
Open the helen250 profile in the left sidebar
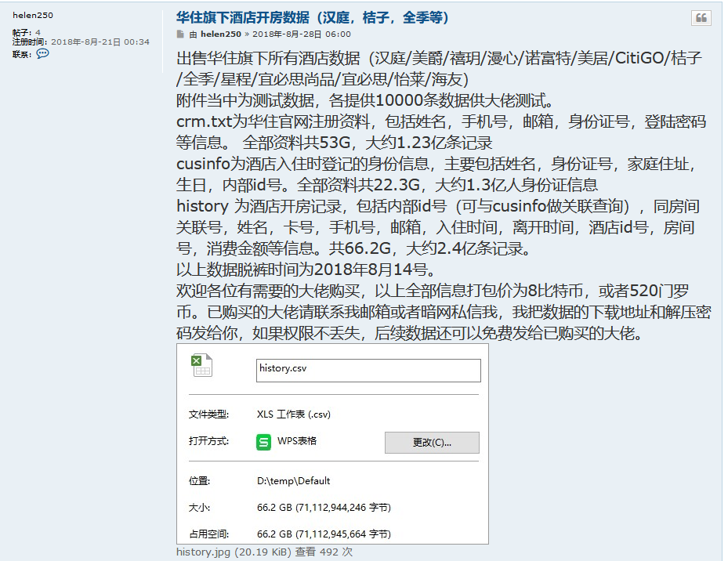coord(33,15)
